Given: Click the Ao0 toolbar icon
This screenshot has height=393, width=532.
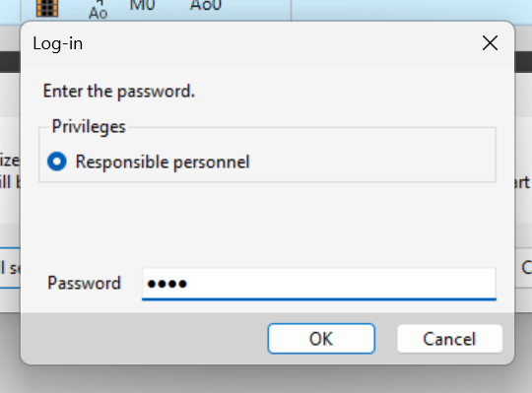Looking at the screenshot, I should coord(206,6).
